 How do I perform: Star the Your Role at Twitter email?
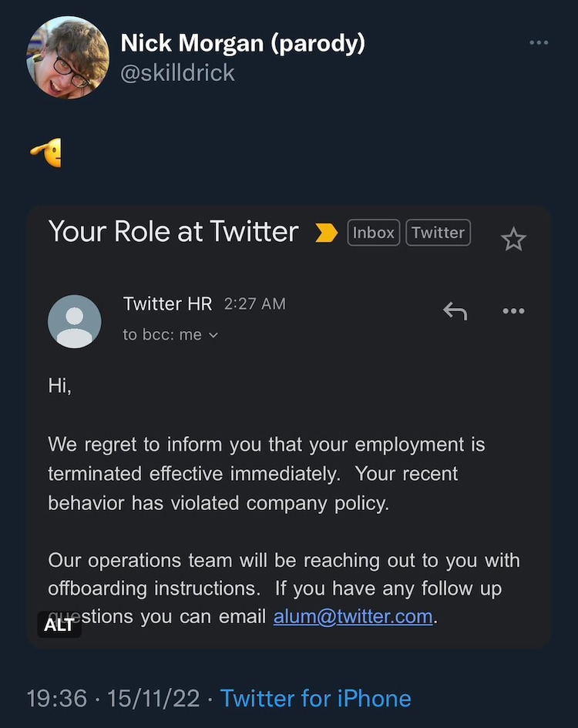[x=513, y=240]
